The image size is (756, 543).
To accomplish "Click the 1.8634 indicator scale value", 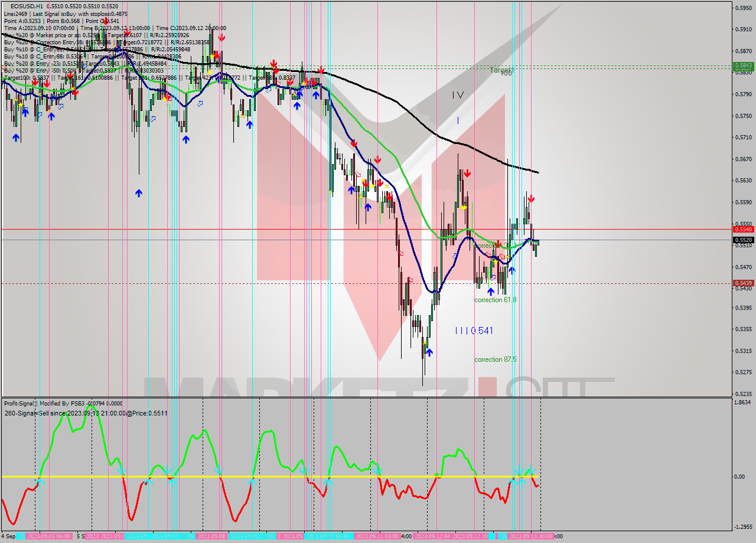I will point(744,403).
